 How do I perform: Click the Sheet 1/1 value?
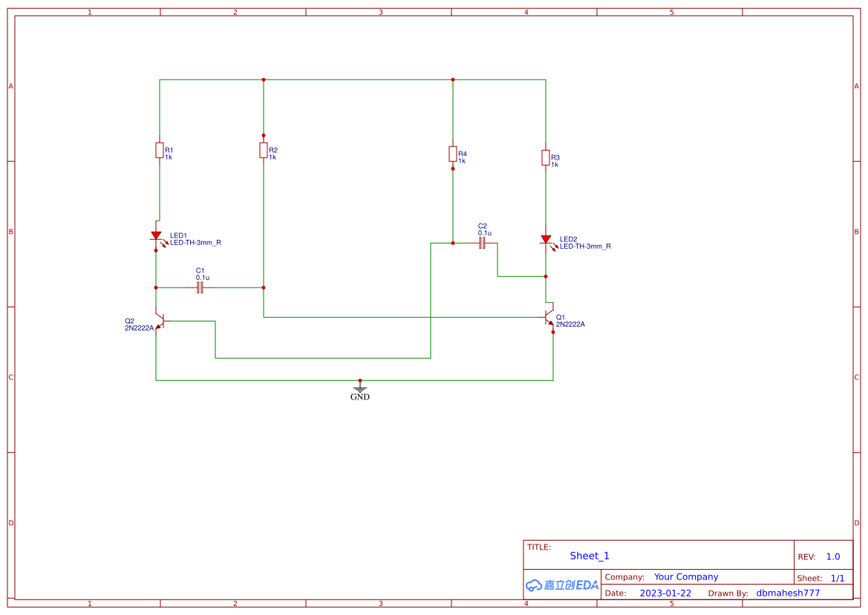(x=839, y=577)
